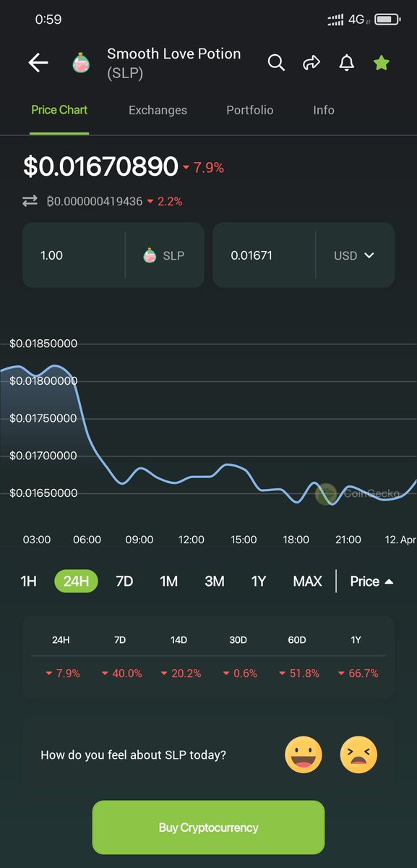Tap the Smooth Love Potion title
This screenshot has height=868, width=417.
tap(174, 54)
